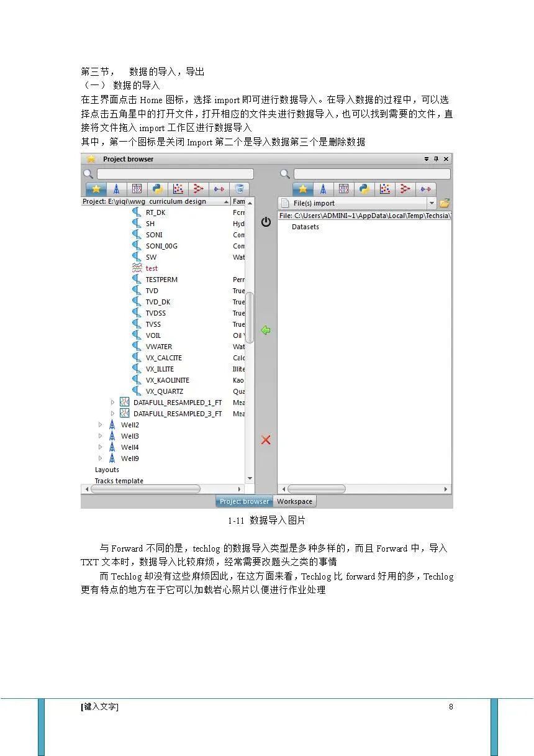
Task: Open the File(s) import dropdown
Action: 432,203
